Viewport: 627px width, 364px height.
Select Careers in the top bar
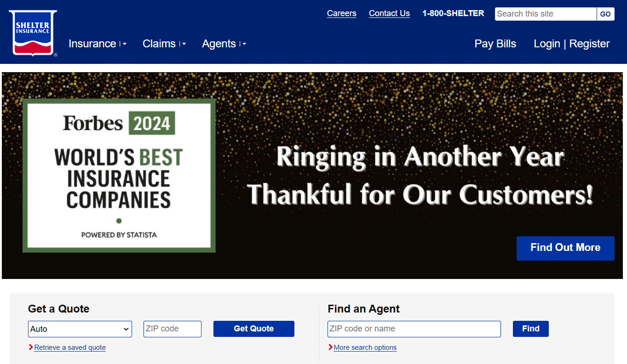[341, 13]
